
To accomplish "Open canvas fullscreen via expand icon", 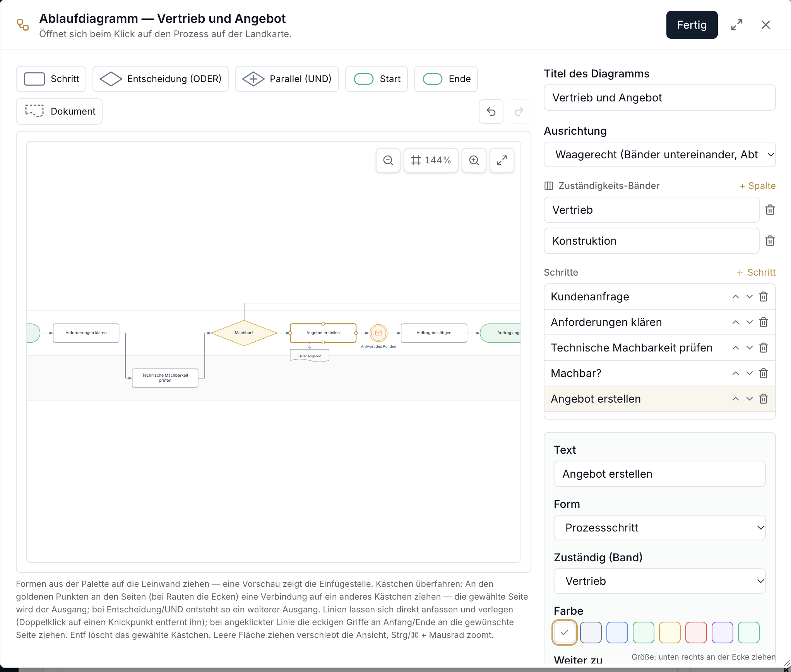I will pos(502,160).
